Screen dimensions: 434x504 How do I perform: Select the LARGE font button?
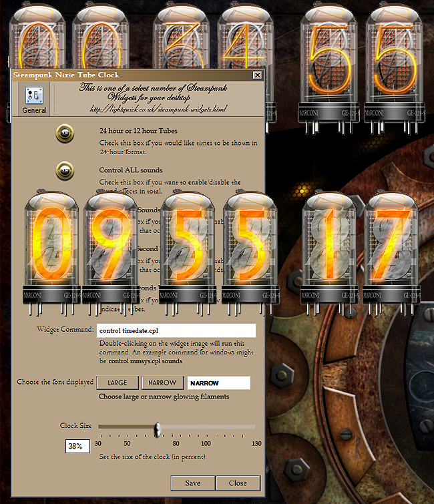coord(118,383)
